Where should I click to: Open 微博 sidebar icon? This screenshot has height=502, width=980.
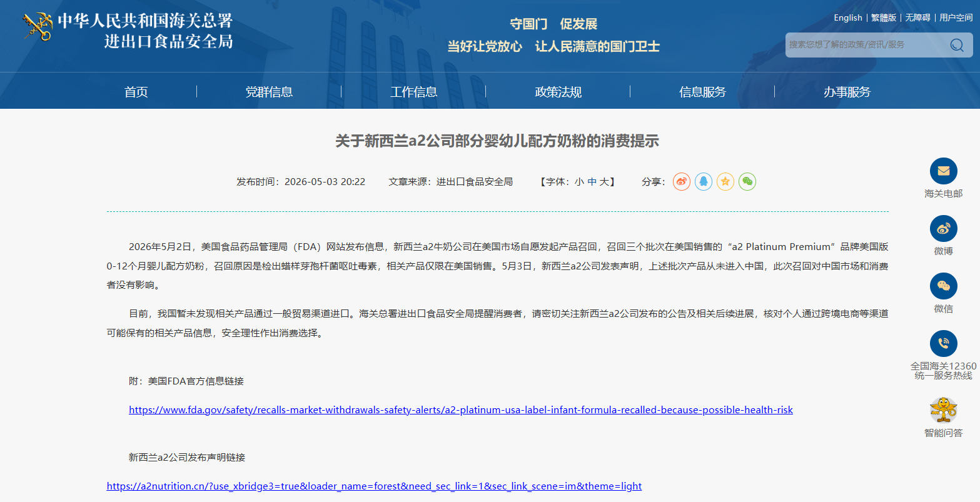[x=944, y=229]
